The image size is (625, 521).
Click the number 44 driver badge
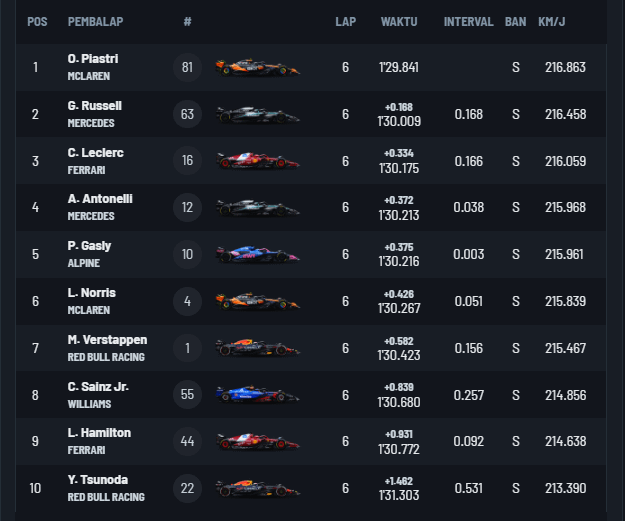(187, 441)
